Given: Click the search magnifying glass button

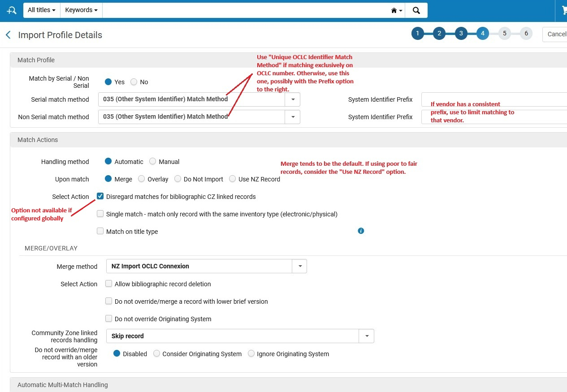Looking at the screenshot, I should pyautogui.click(x=416, y=10).
